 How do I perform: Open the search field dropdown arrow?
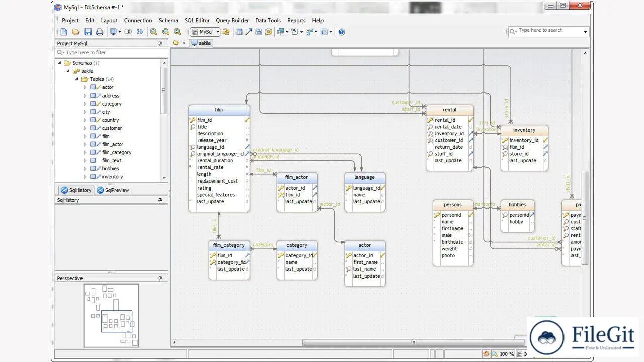[585, 32]
